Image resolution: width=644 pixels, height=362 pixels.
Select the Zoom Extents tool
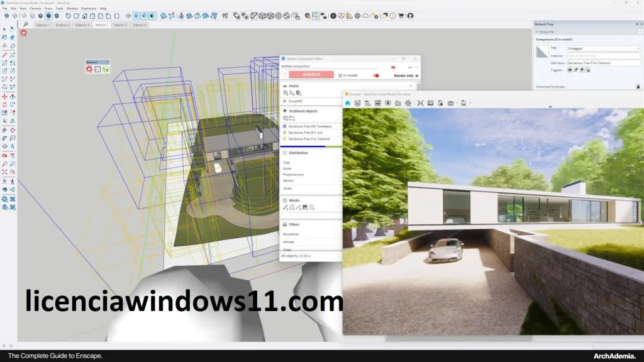pyautogui.click(x=4, y=172)
